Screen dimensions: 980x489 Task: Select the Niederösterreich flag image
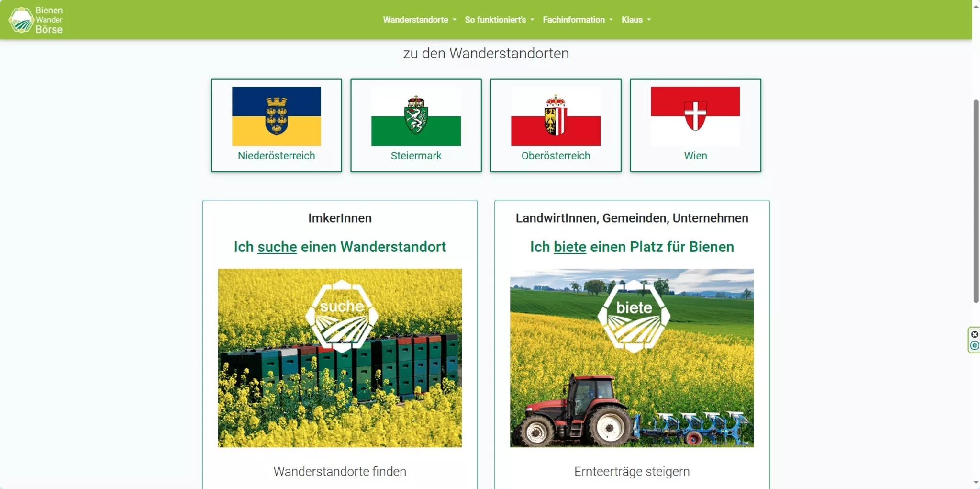(276, 116)
